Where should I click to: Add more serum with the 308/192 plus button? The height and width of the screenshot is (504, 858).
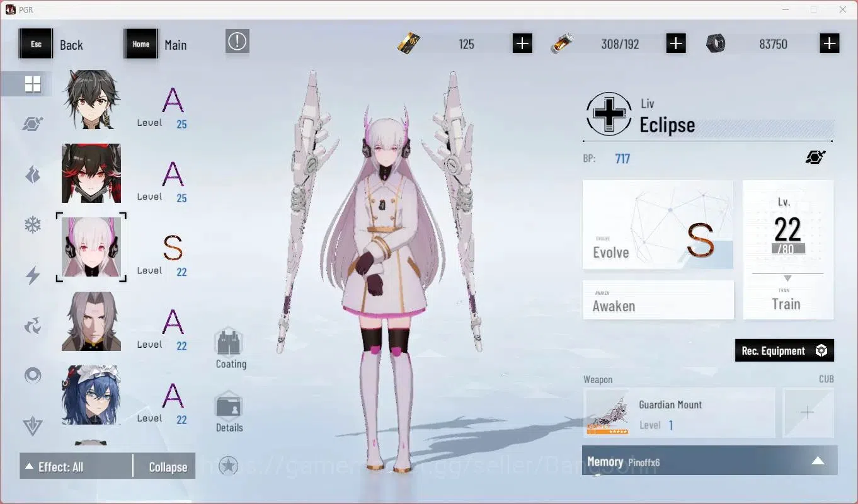coord(676,43)
